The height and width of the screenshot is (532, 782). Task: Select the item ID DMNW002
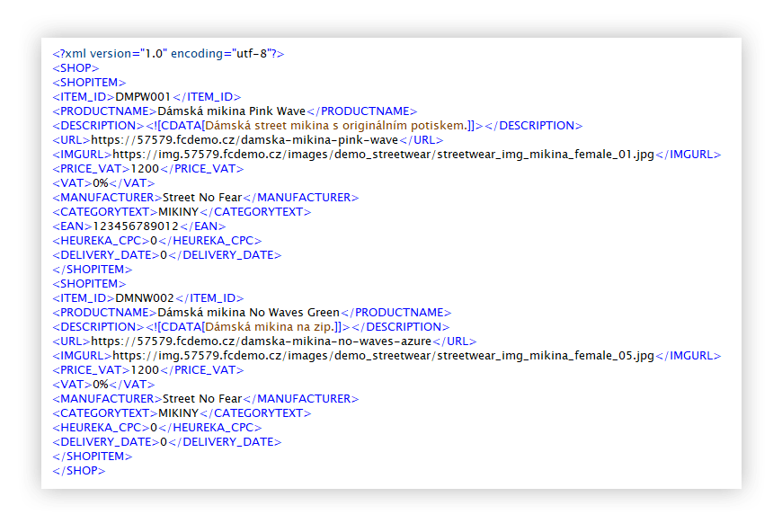click(x=145, y=298)
